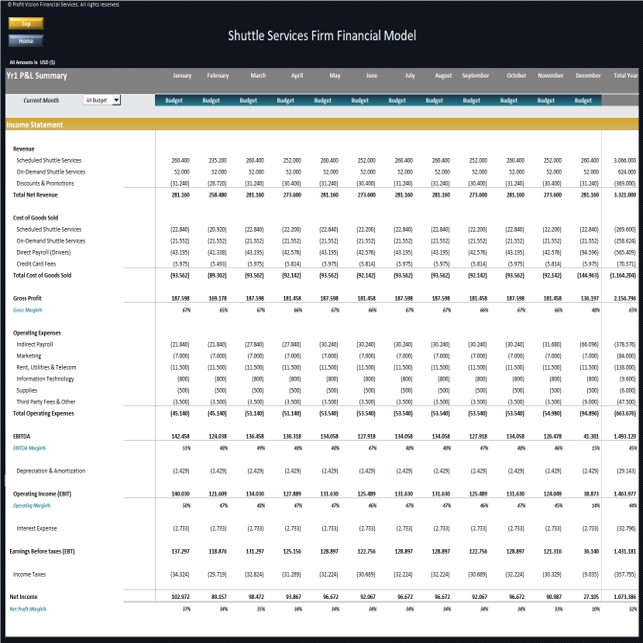The image size is (643, 643).
Task: Click the August column header
Action: (x=443, y=75)
